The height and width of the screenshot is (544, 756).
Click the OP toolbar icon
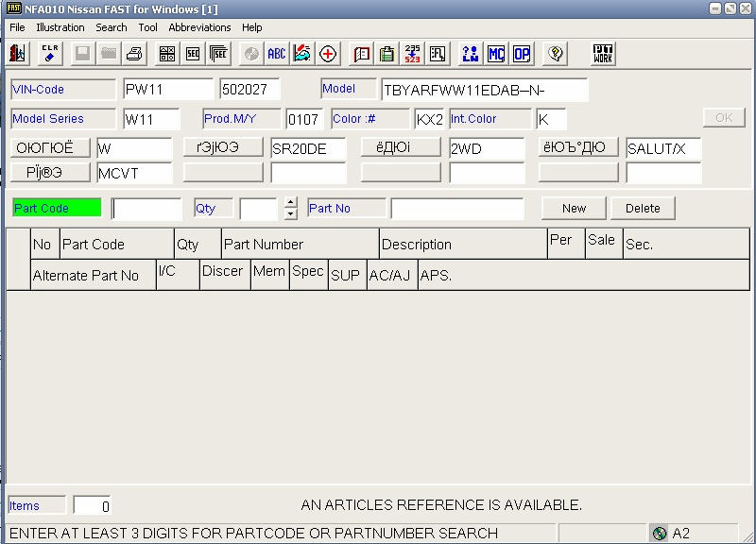tap(522, 54)
